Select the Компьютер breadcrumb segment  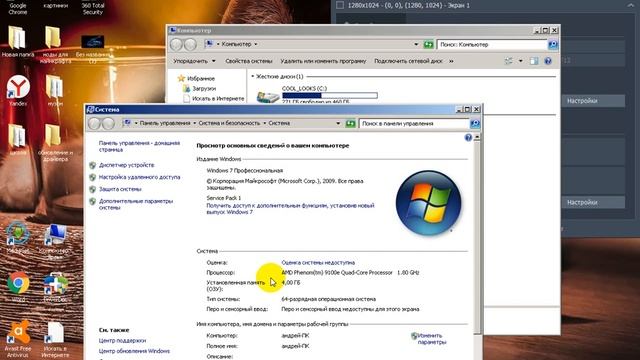point(236,44)
